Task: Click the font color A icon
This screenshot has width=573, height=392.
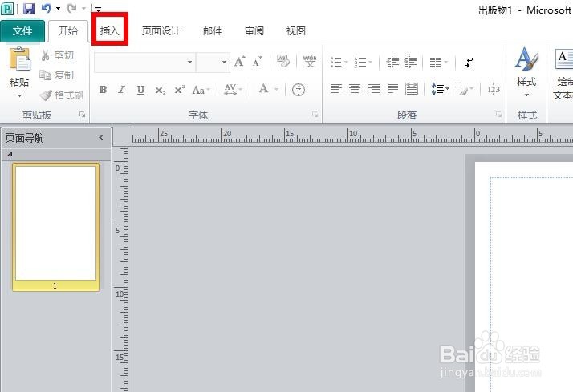Action: tap(263, 89)
